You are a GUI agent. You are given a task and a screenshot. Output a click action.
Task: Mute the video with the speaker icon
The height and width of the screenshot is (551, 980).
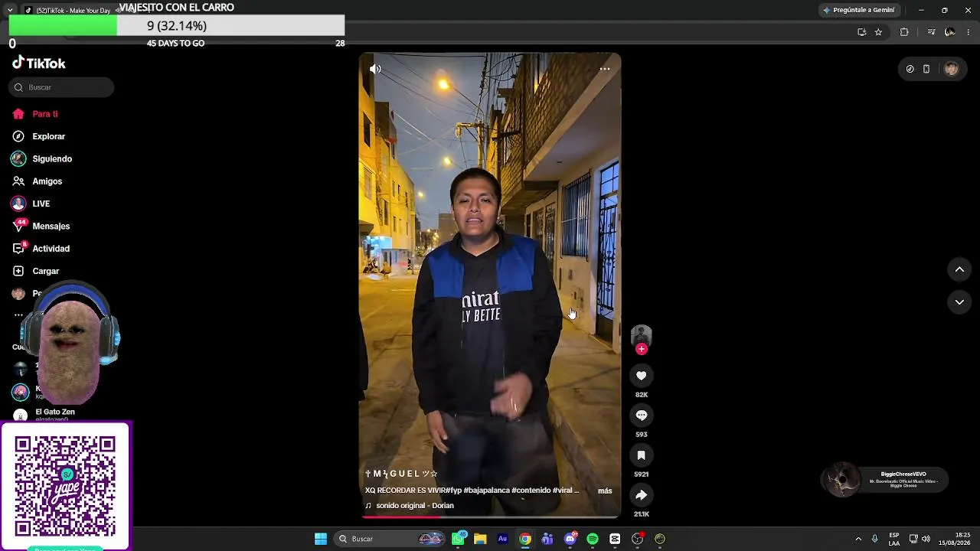click(x=375, y=69)
